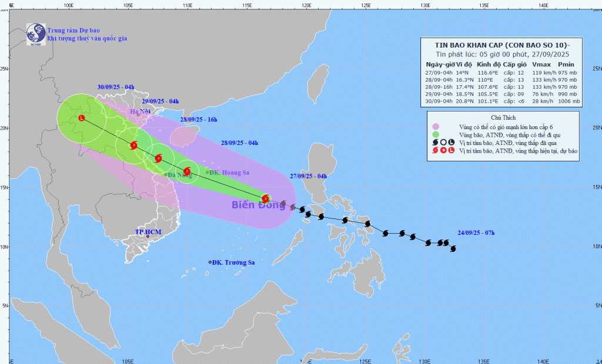Click the NCHMF logo in the top-left corner

[36, 34]
